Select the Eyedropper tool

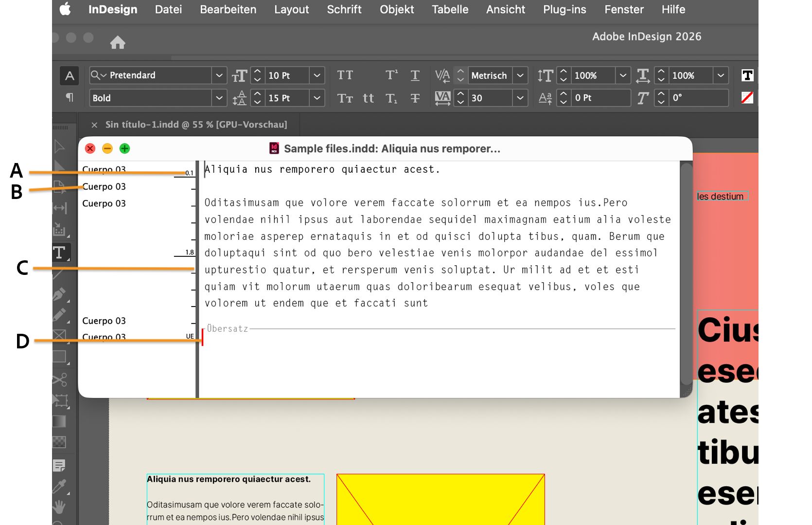click(60, 487)
